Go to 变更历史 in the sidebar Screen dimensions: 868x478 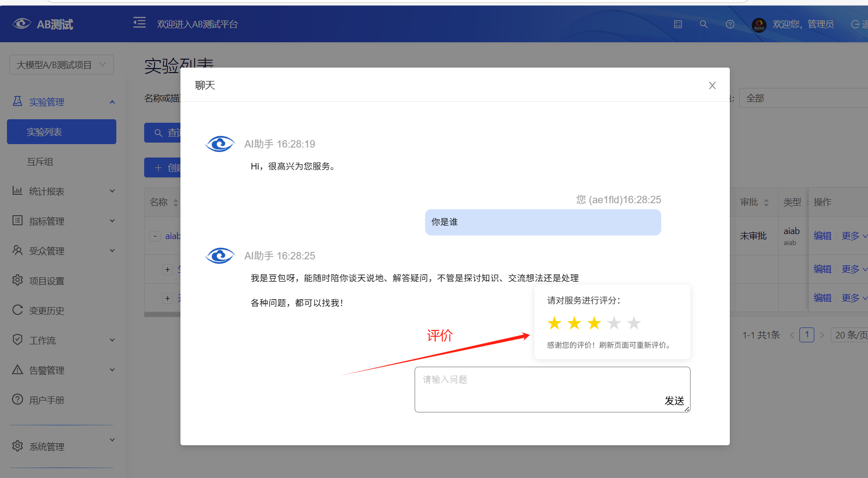(47, 311)
